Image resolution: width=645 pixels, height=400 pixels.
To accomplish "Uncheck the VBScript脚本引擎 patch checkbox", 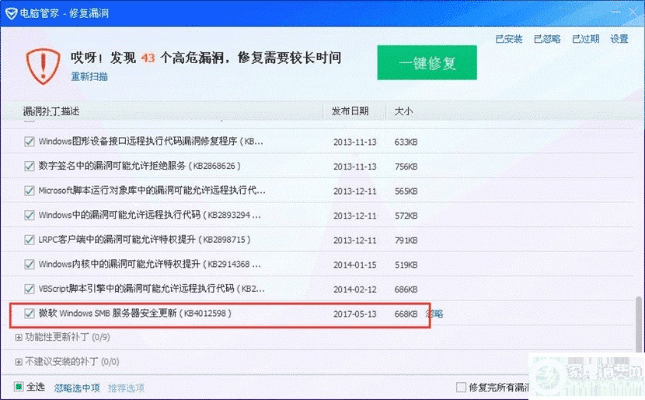I will (x=29, y=289).
